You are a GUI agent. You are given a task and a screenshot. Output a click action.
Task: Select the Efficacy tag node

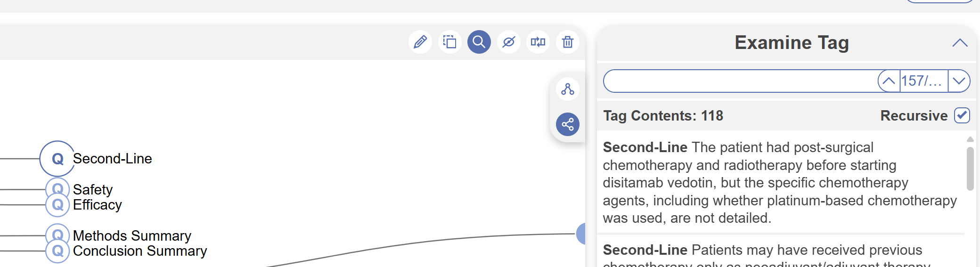click(57, 205)
